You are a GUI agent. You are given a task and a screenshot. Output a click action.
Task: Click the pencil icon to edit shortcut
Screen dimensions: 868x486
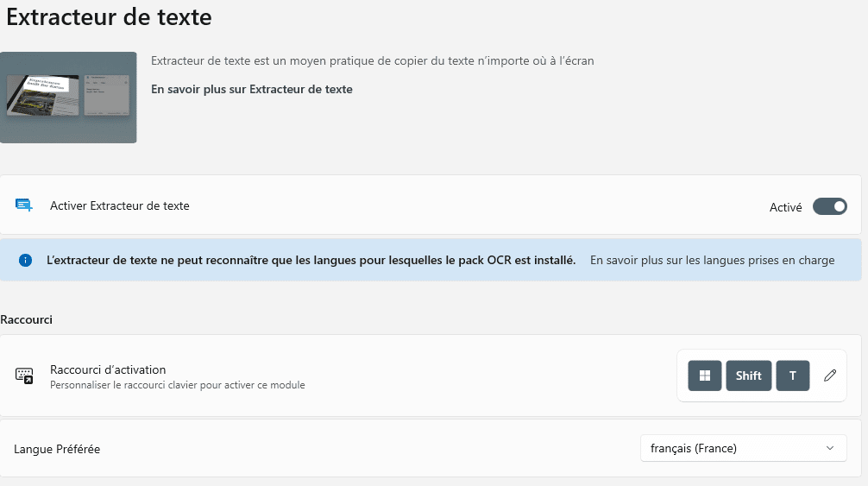click(829, 376)
